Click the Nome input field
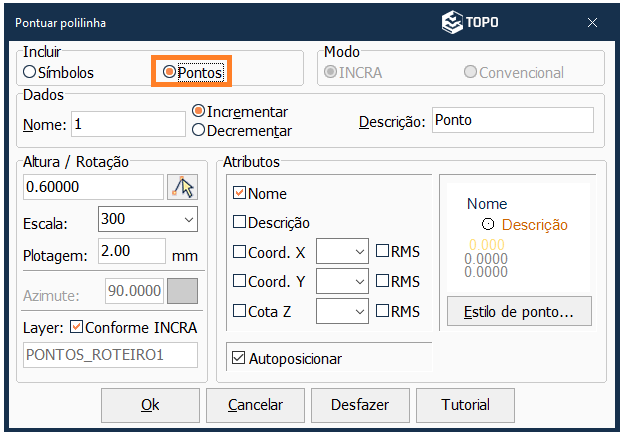 [x=127, y=124]
